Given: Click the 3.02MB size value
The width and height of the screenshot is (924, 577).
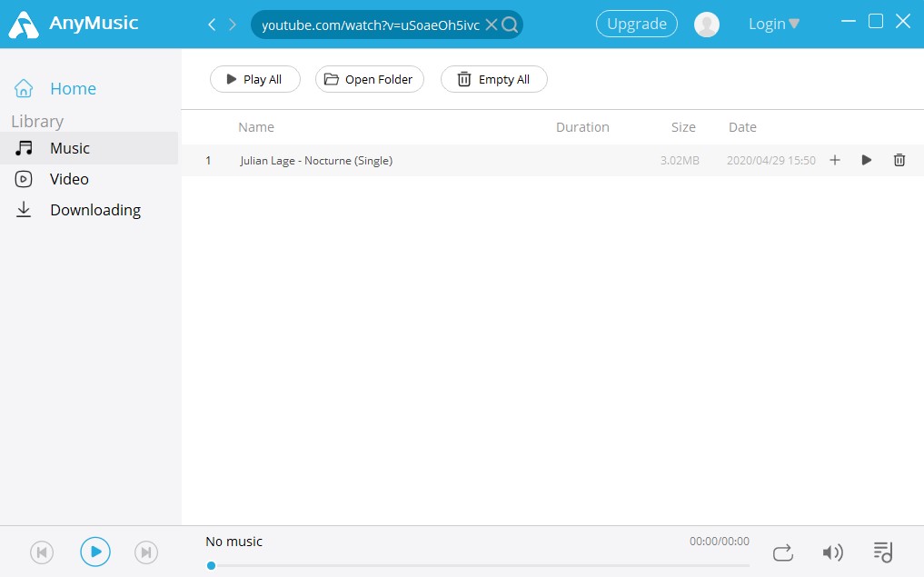Looking at the screenshot, I should 680,160.
